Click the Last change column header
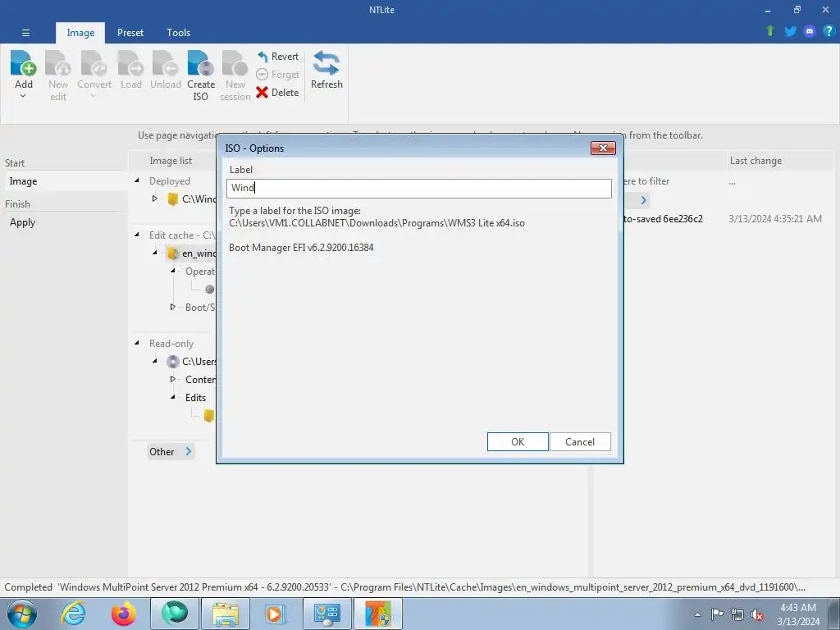 pos(756,161)
